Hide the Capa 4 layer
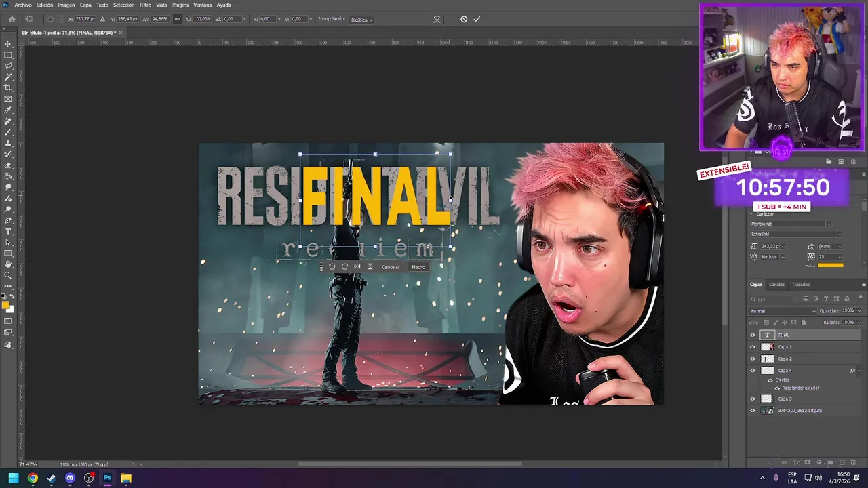Image resolution: width=868 pixels, height=488 pixels. 752,371
